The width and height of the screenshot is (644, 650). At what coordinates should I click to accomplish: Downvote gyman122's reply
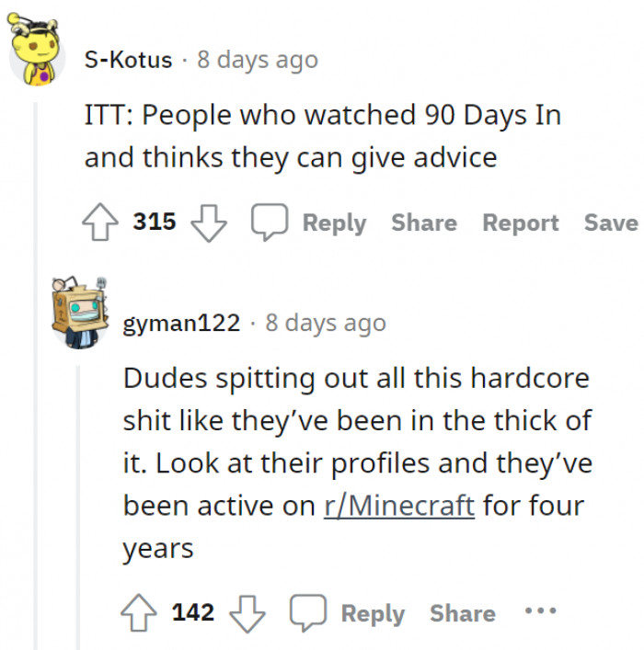click(247, 613)
